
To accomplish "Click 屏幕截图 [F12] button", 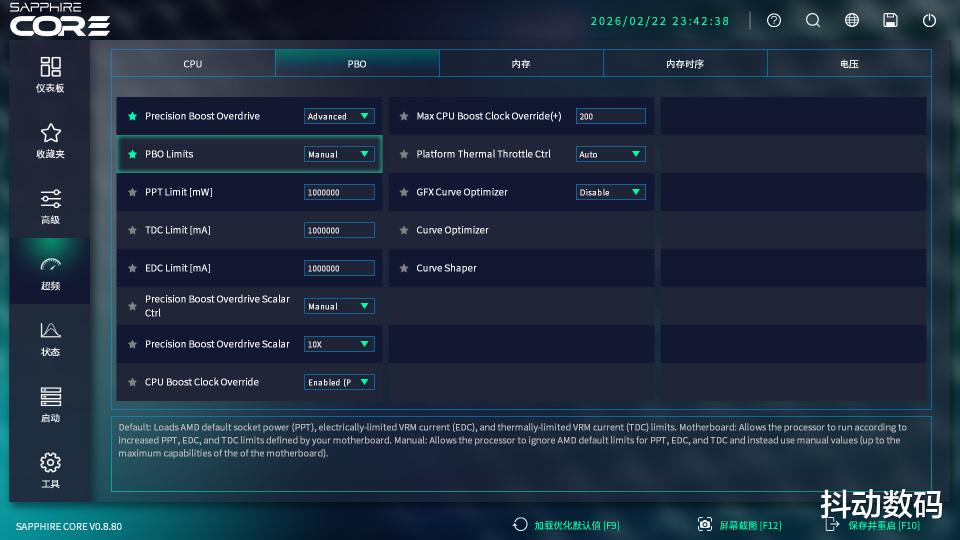I will pyautogui.click(x=750, y=525).
